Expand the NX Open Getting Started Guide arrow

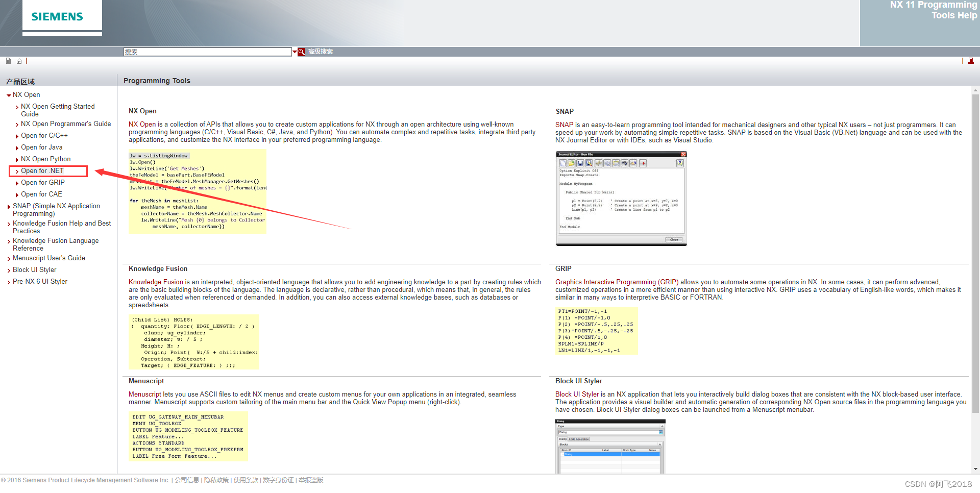[x=17, y=107]
